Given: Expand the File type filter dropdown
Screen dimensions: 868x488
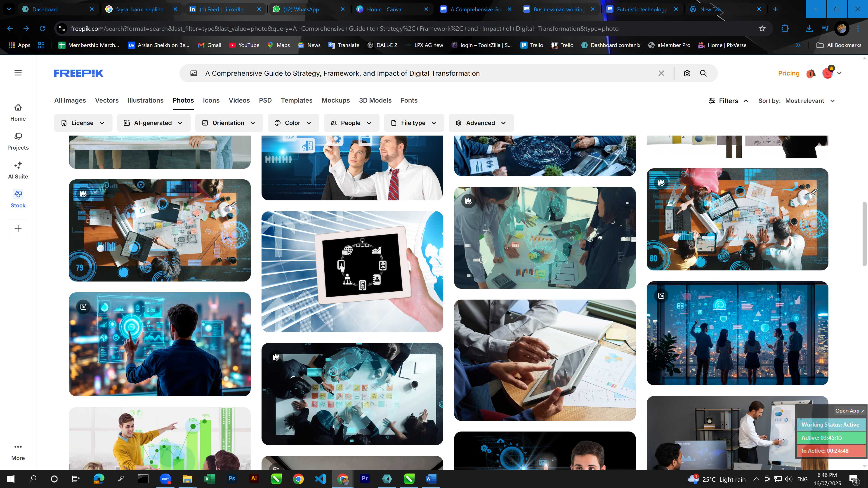Looking at the screenshot, I should tap(414, 123).
